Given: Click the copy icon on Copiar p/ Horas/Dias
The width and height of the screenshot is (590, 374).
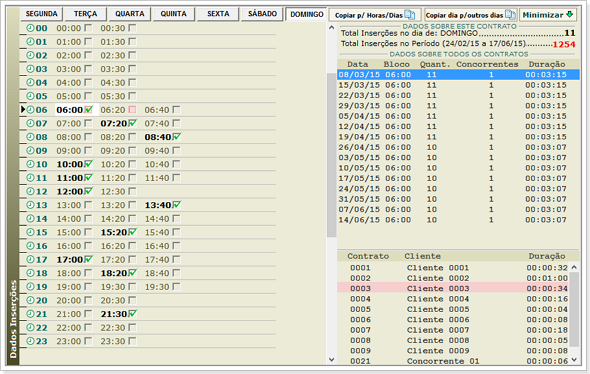Looking at the screenshot, I should coord(410,15).
